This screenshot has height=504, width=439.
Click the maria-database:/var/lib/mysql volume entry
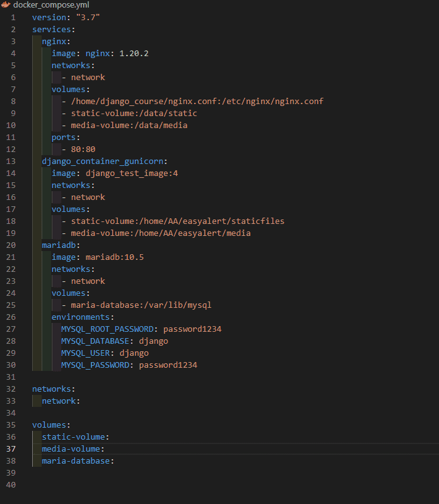click(x=141, y=305)
